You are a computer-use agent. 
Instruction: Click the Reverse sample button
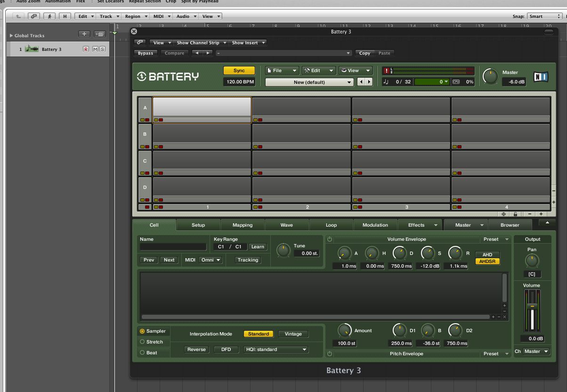tap(196, 350)
